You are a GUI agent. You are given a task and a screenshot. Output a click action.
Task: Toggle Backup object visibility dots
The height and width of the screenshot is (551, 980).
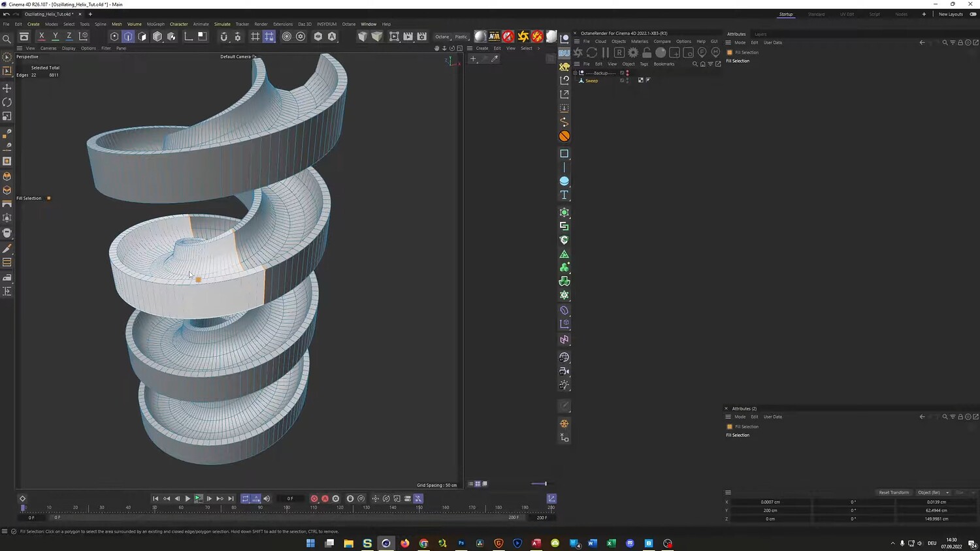pos(628,73)
